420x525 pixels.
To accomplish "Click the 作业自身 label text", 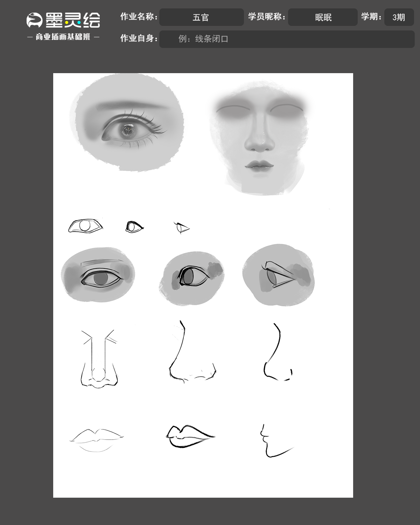I will (139, 38).
